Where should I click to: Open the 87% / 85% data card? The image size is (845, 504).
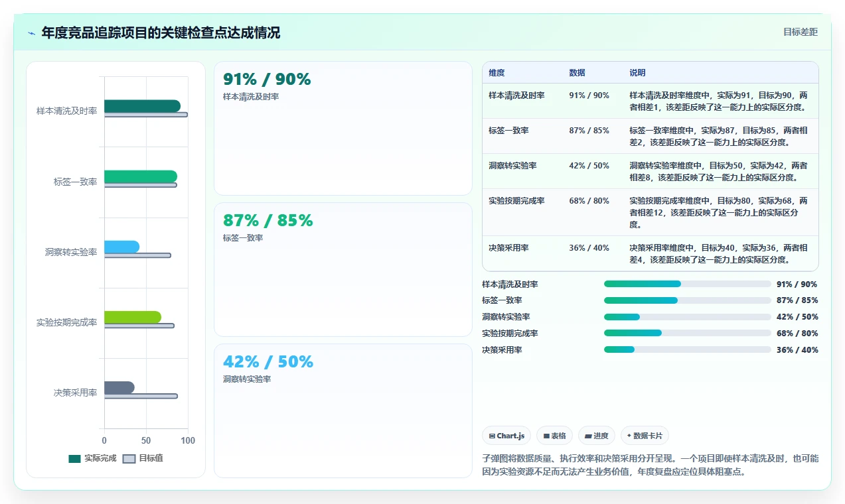(x=343, y=270)
